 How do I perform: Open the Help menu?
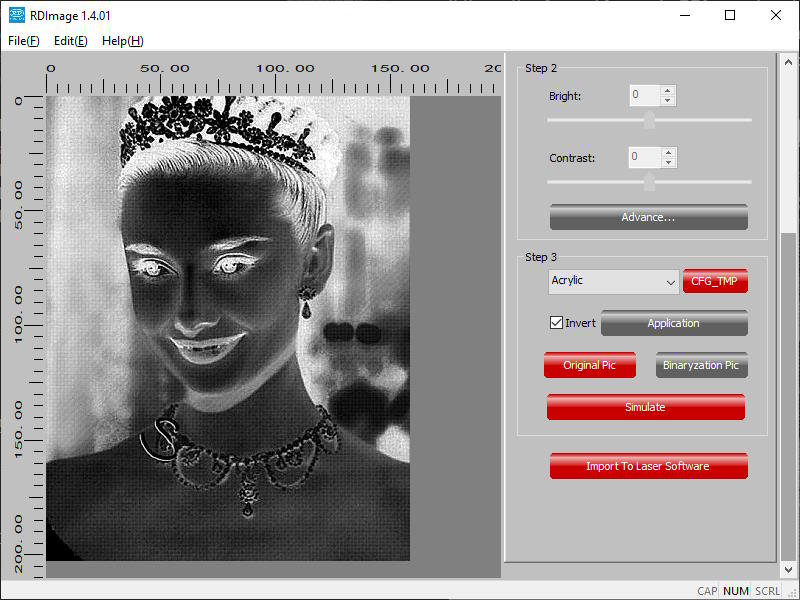122,41
